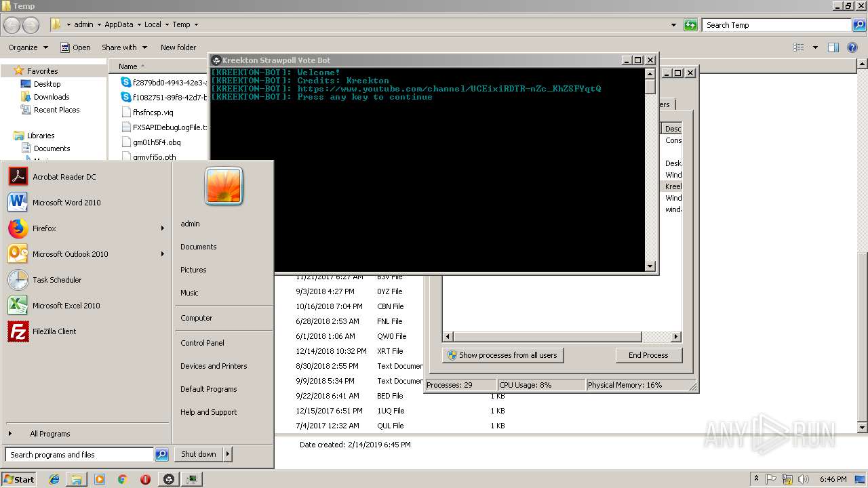Screen dimensions: 868x488
Task: Click the AppData breadcrumb segment
Action: [119, 24]
